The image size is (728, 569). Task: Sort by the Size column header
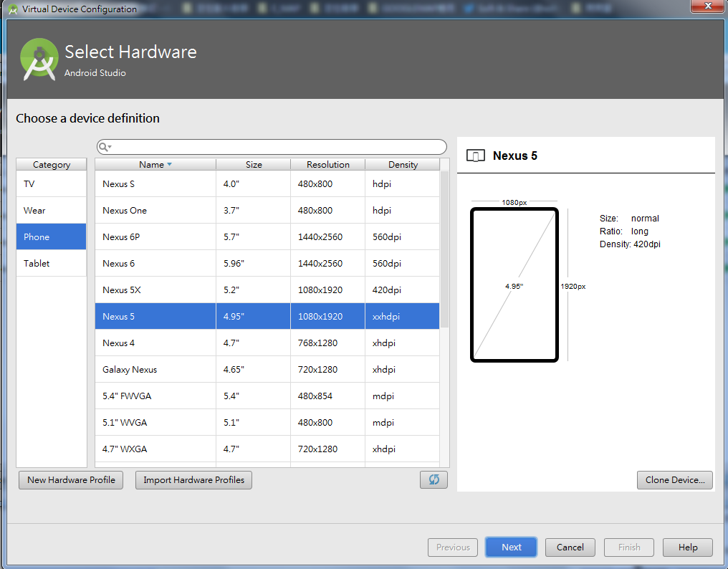coord(254,164)
